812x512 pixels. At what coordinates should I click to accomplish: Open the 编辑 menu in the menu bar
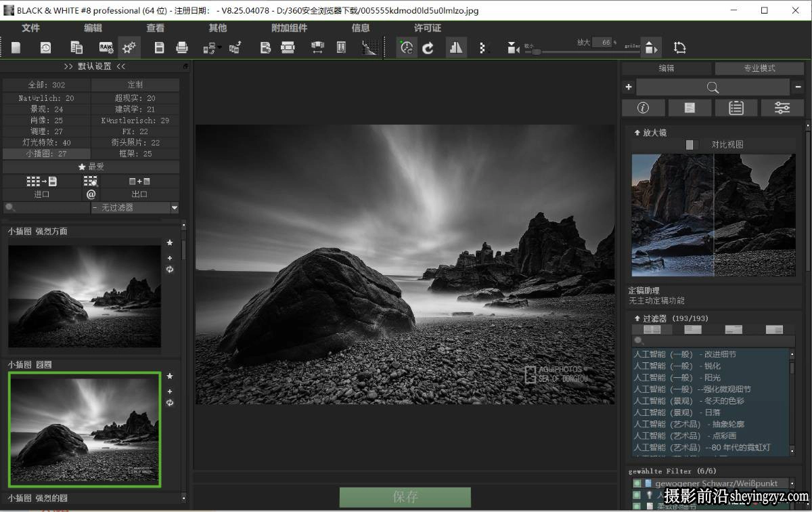coord(93,28)
